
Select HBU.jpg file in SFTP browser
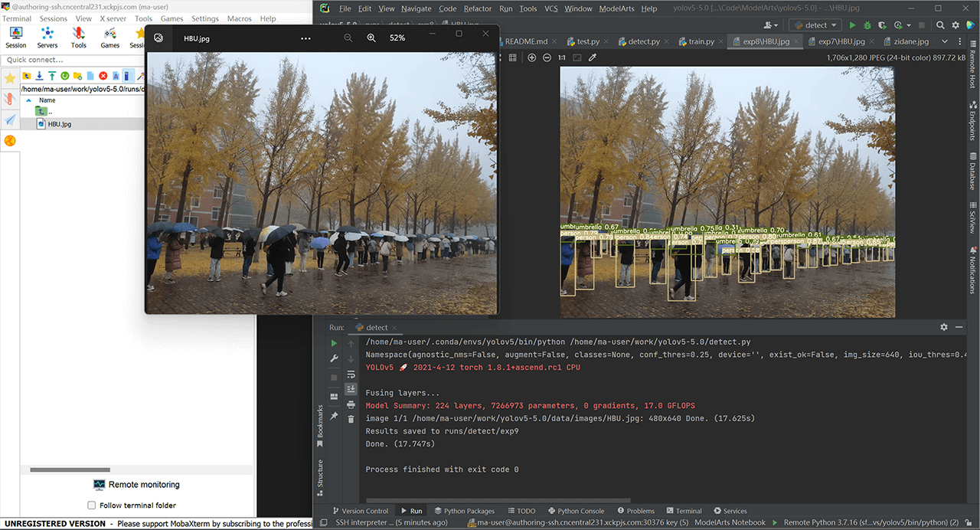(x=54, y=123)
